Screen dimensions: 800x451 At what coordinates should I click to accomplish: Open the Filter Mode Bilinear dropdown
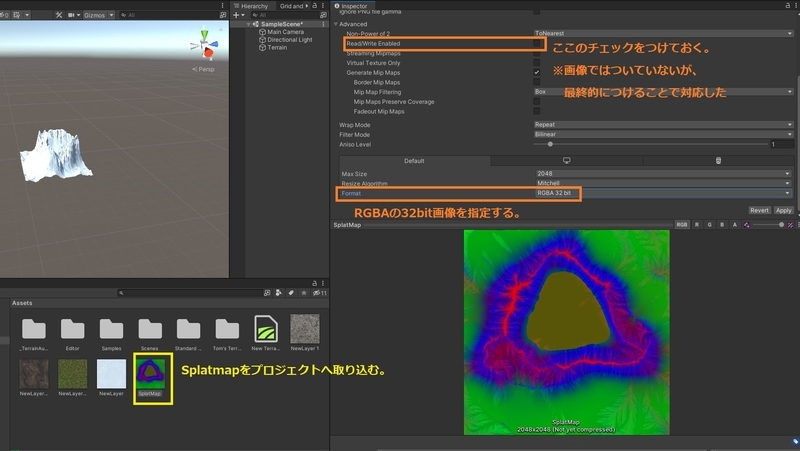click(x=663, y=134)
